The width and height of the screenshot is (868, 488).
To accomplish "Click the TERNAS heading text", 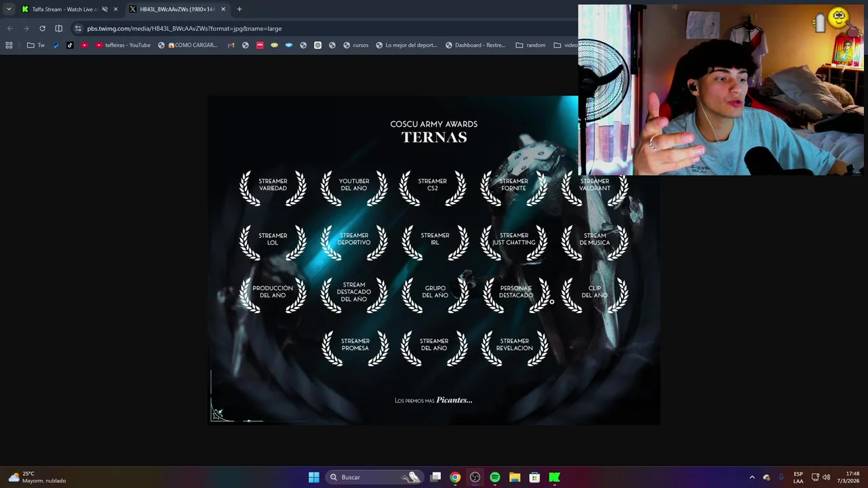I will [434, 138].
